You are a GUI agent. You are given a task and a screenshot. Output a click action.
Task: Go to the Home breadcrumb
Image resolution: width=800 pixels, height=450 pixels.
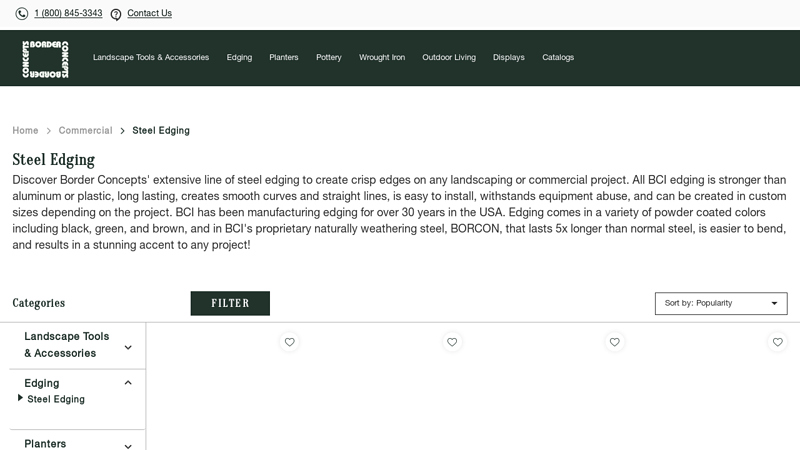tap(25, 131)
